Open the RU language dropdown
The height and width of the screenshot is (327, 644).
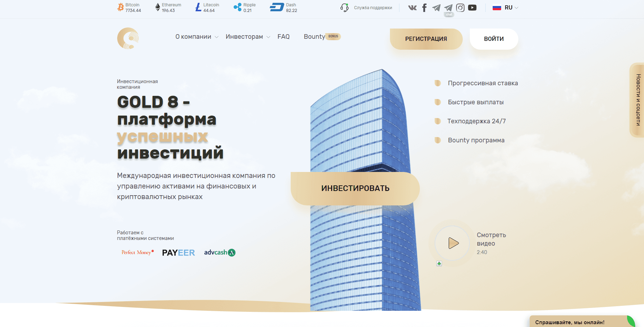506,8
